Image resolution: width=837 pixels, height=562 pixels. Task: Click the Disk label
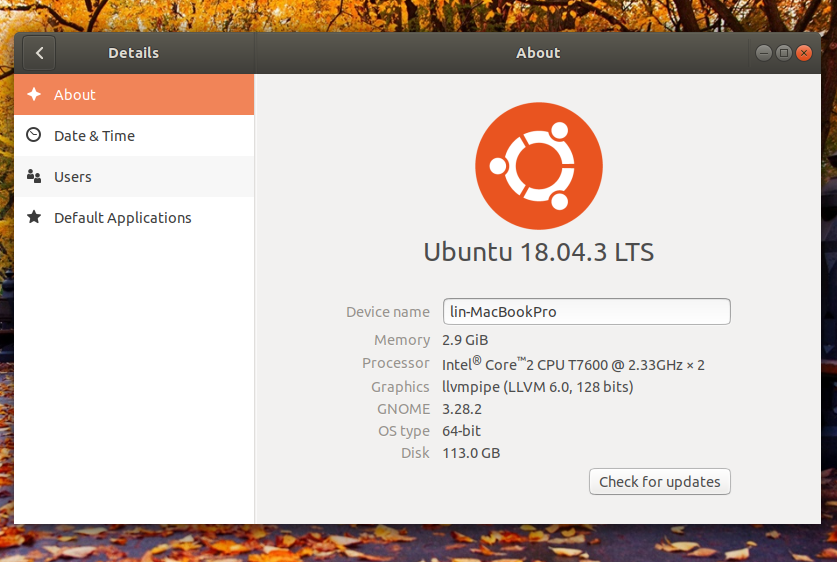(415, 453)
